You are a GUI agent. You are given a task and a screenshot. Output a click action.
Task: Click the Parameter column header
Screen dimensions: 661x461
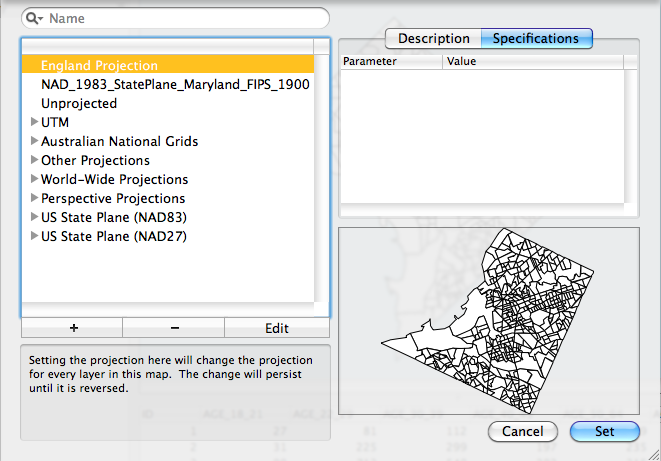(391, 62)
